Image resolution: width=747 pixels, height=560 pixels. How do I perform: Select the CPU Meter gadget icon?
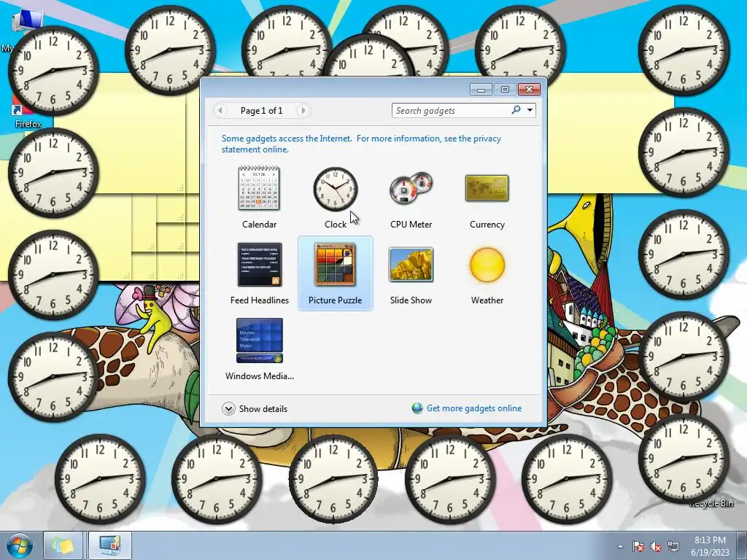tap(411, 189)
